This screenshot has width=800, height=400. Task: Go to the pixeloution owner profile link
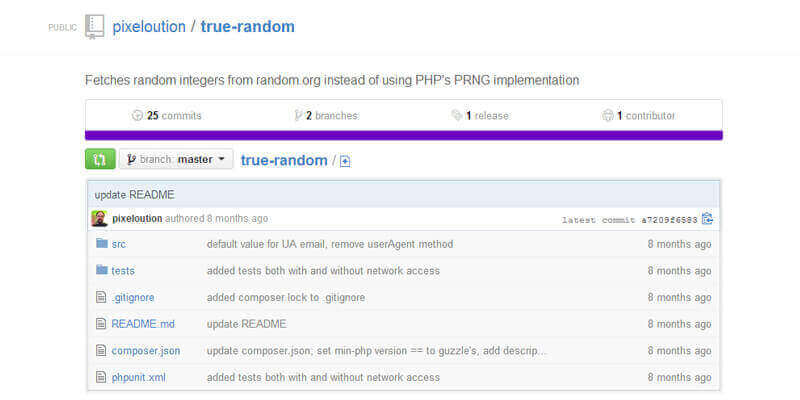(149, 27)
